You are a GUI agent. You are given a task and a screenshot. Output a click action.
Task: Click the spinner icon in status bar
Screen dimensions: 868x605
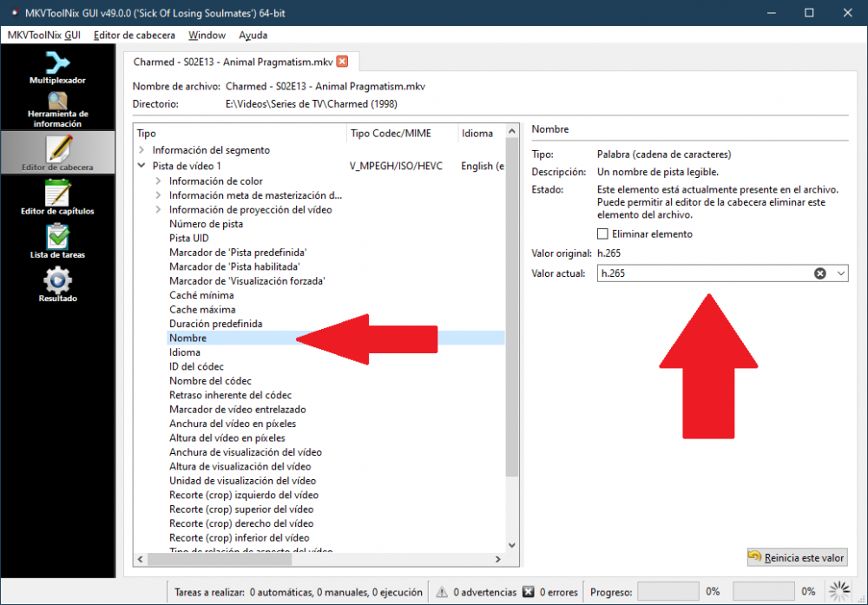839,591
